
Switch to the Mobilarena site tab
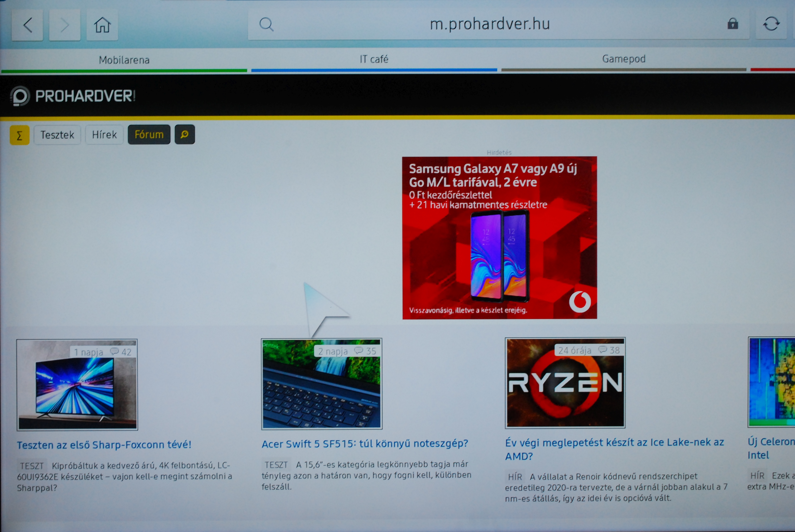pos(124,60)
